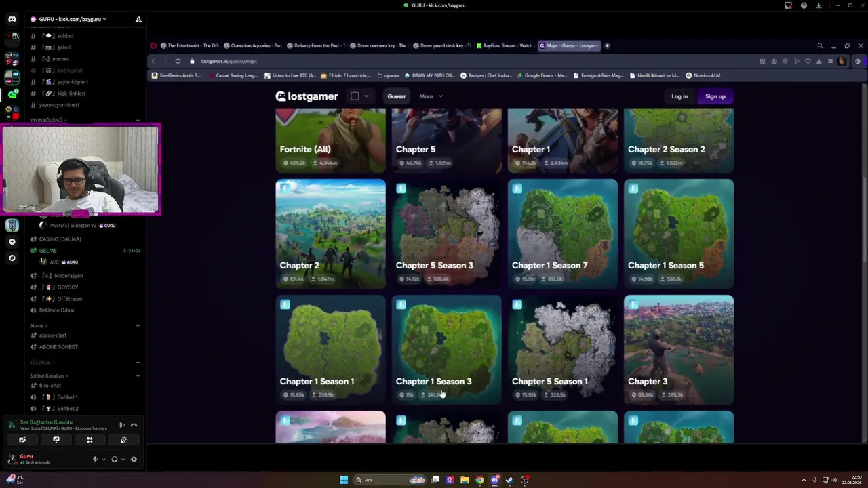868x488 pixels.
Task: Select the Chapter 1 Season 7 map
Action: (563, 234)
